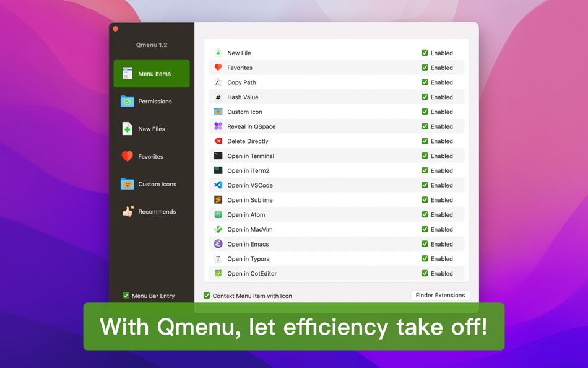588x368 pixels.
Task: Click the Typora icon in the list
Action: (x=217, y=258)
